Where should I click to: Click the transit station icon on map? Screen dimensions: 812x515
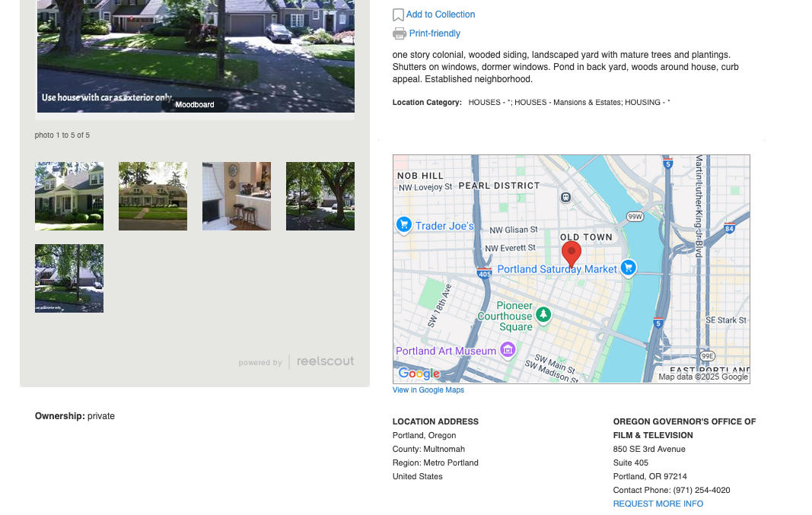click(565, 197)
